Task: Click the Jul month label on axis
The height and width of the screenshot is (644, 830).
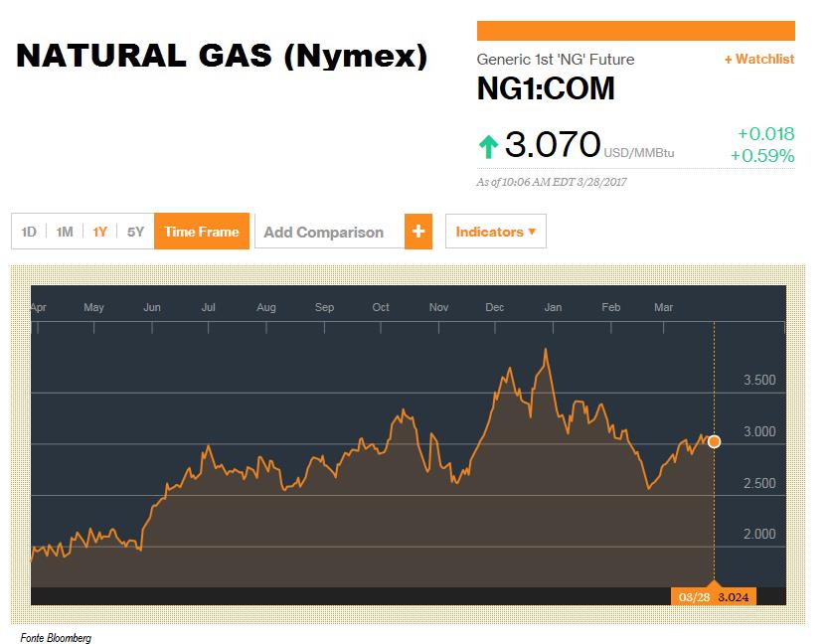Action: [x=208, y=307]
